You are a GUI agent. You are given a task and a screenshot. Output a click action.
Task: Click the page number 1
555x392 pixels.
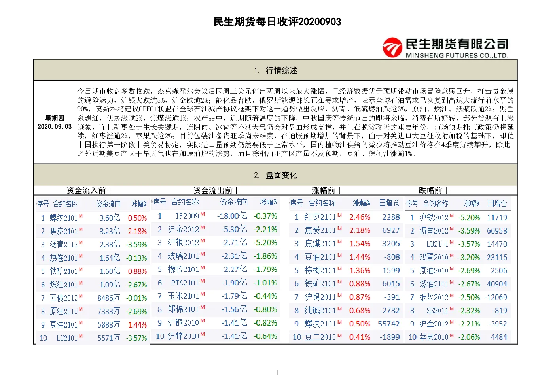(277, 373)
